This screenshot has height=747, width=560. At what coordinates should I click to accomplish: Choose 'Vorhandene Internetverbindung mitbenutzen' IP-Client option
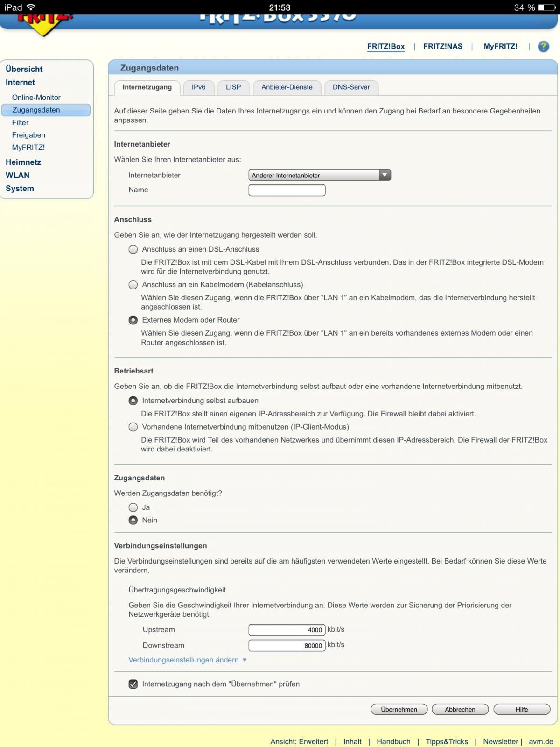[133, 427]
